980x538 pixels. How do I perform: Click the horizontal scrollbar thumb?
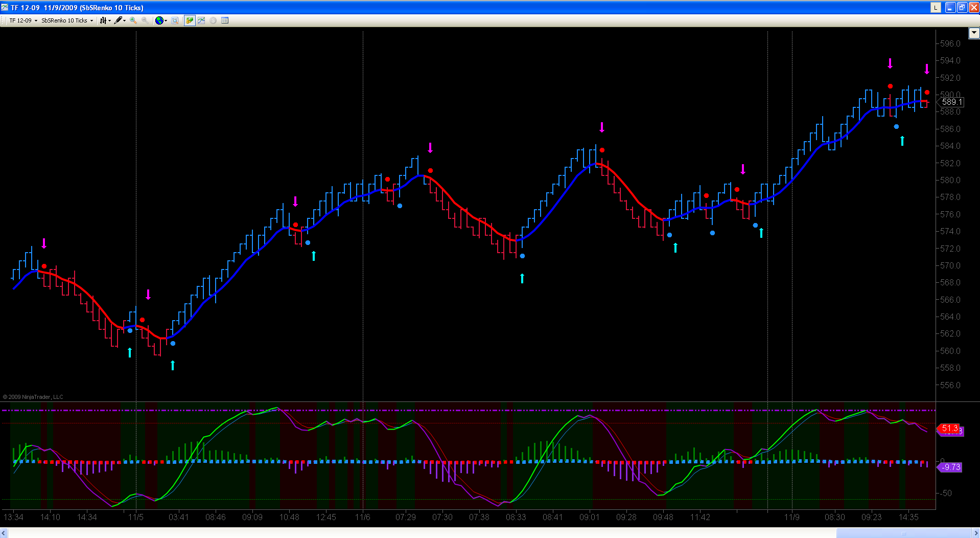(x=903, y=533)
